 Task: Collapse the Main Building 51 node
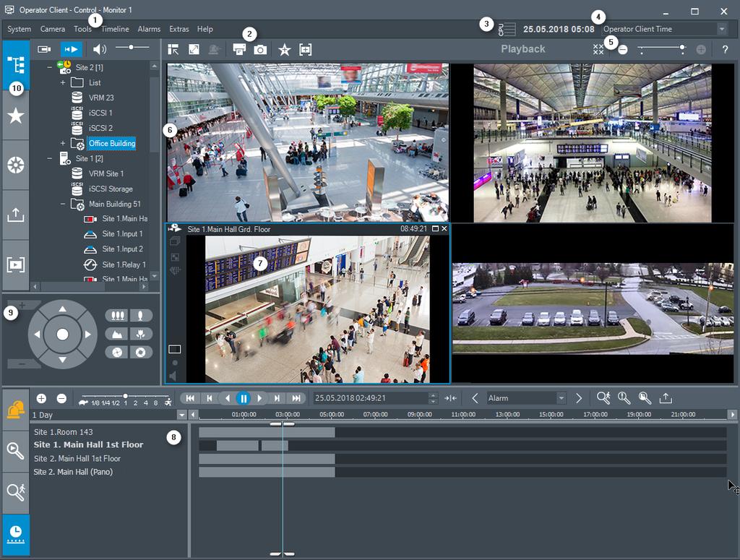click(x=63, y=204)
